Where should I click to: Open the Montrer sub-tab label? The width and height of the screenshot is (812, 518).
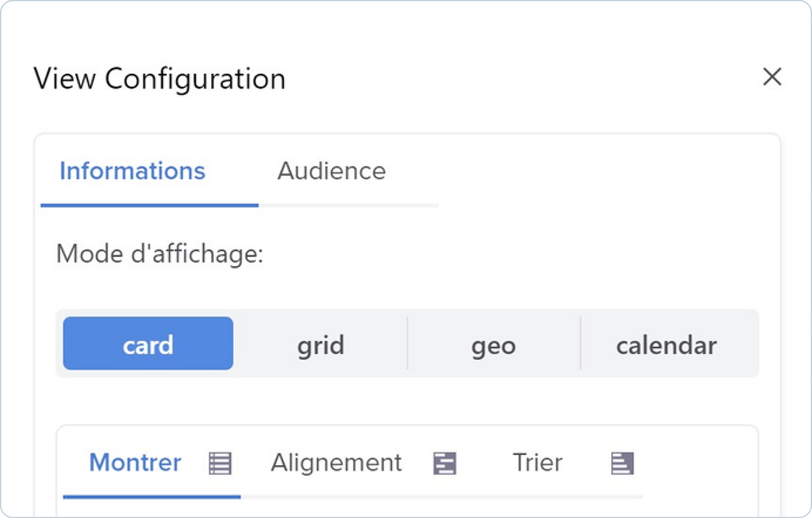135,462
